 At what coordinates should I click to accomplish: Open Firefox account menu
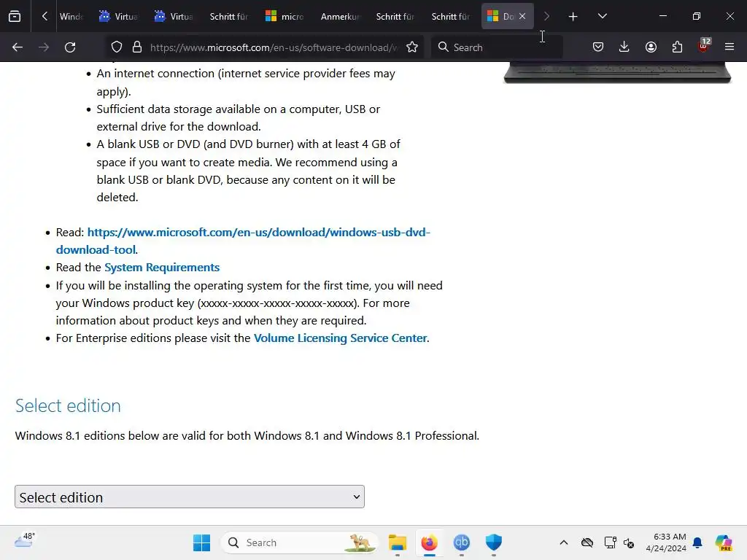click(x=651, y=47)
